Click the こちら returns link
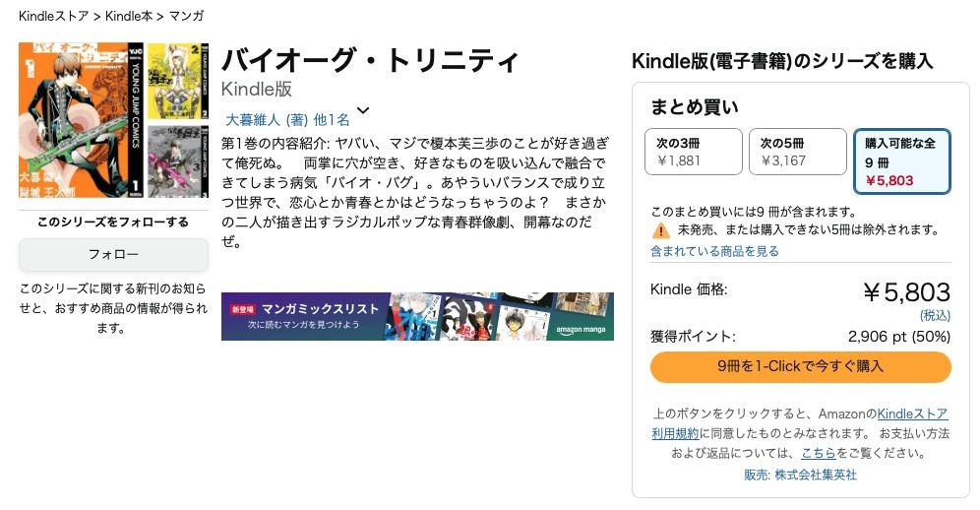 (818, 453)
